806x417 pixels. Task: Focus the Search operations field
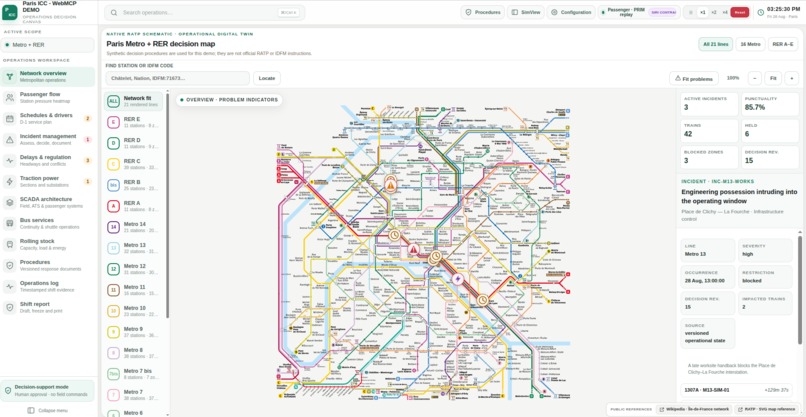point(205,13)
